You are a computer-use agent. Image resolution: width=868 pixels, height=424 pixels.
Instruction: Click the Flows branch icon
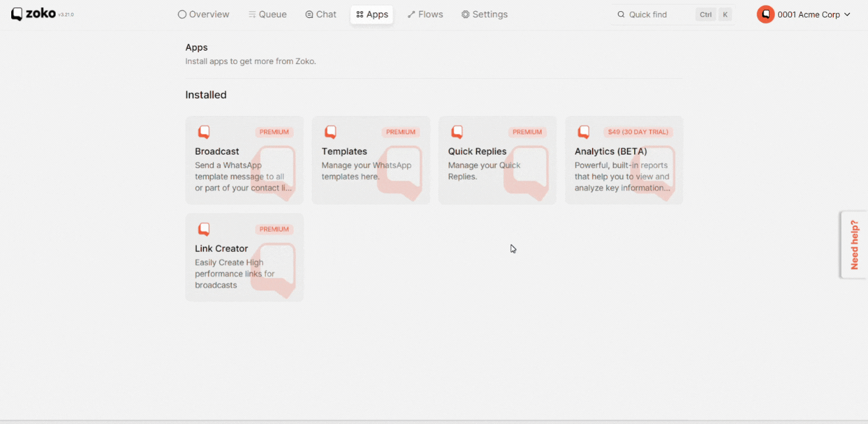pos(412,15)
